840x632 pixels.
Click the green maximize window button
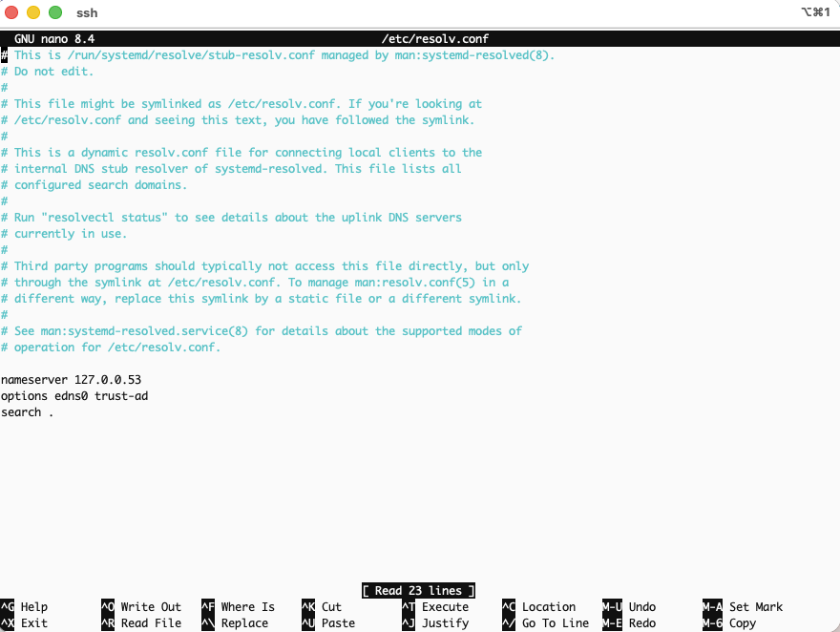coord(55,13)
